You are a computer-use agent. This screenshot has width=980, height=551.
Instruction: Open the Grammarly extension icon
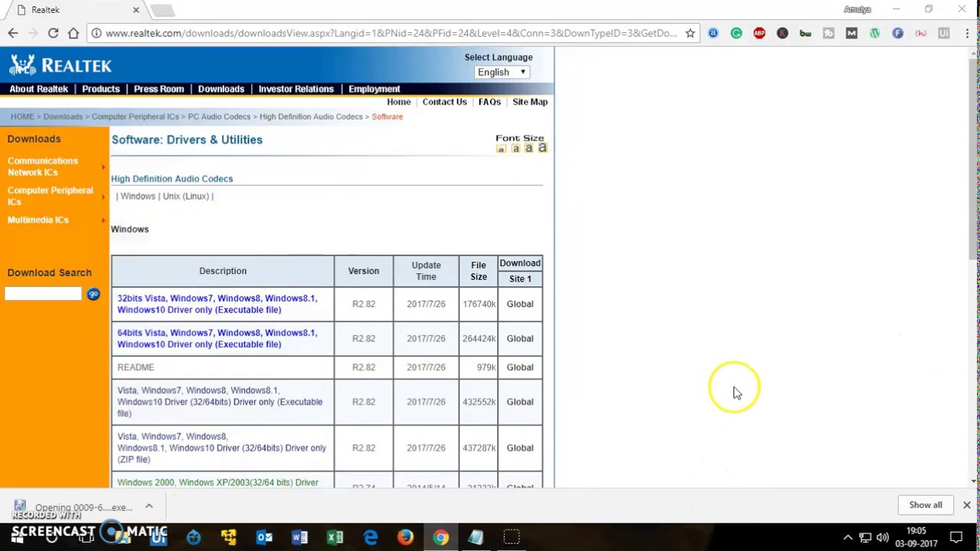(737, 33)
